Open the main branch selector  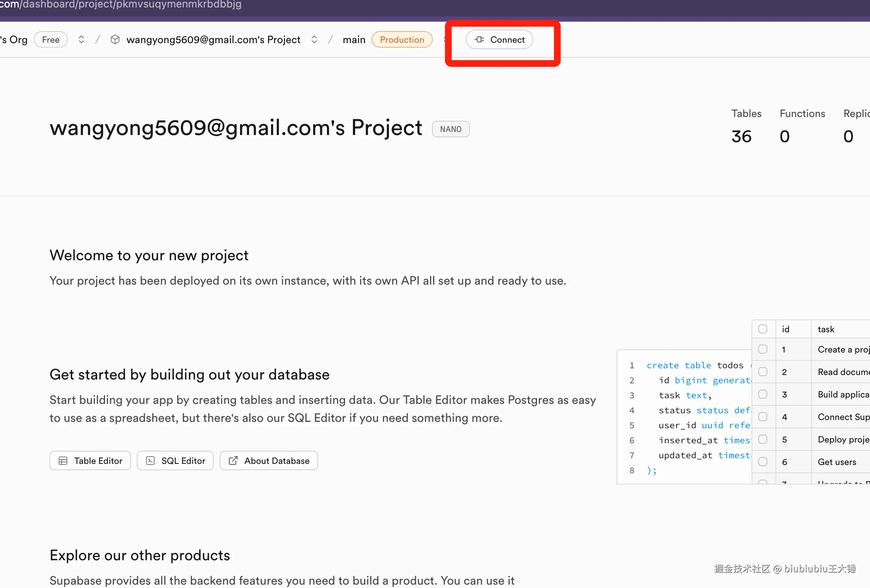click(x=354, y=39)
